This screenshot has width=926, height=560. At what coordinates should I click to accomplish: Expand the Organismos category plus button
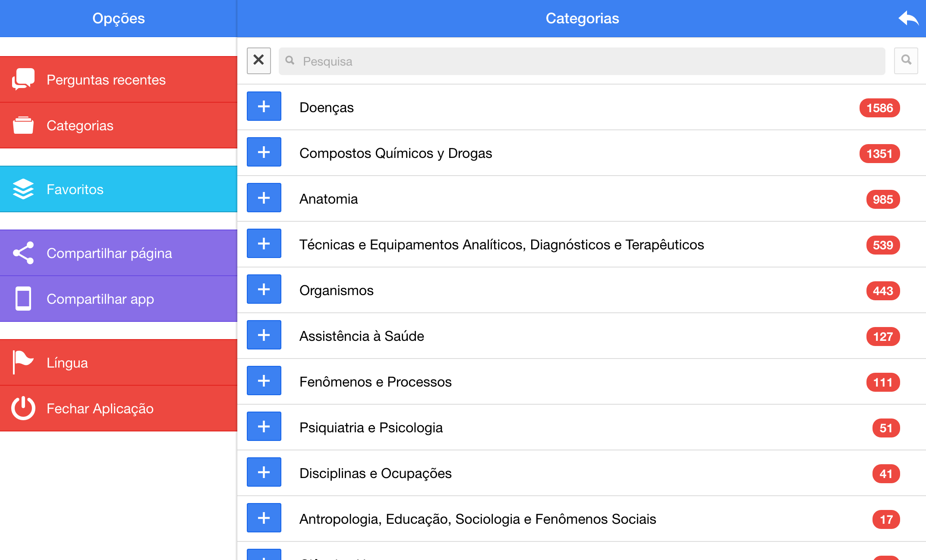coord(264,289)
